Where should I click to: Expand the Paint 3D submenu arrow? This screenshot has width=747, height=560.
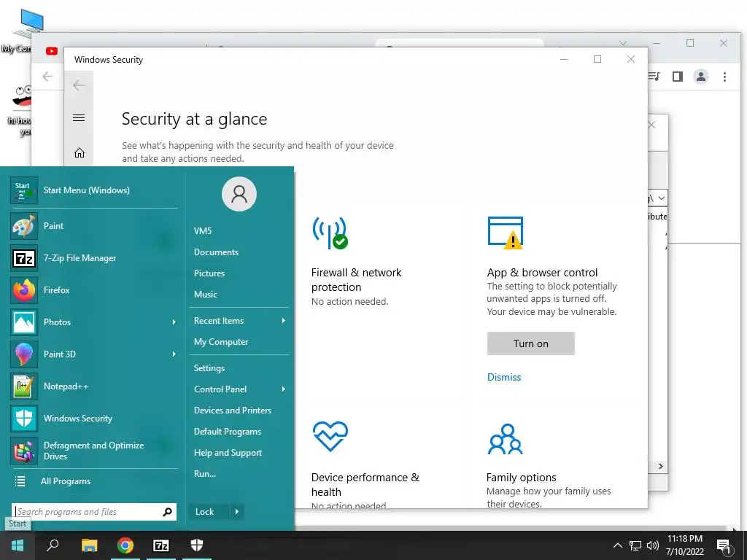click(174, 354)
